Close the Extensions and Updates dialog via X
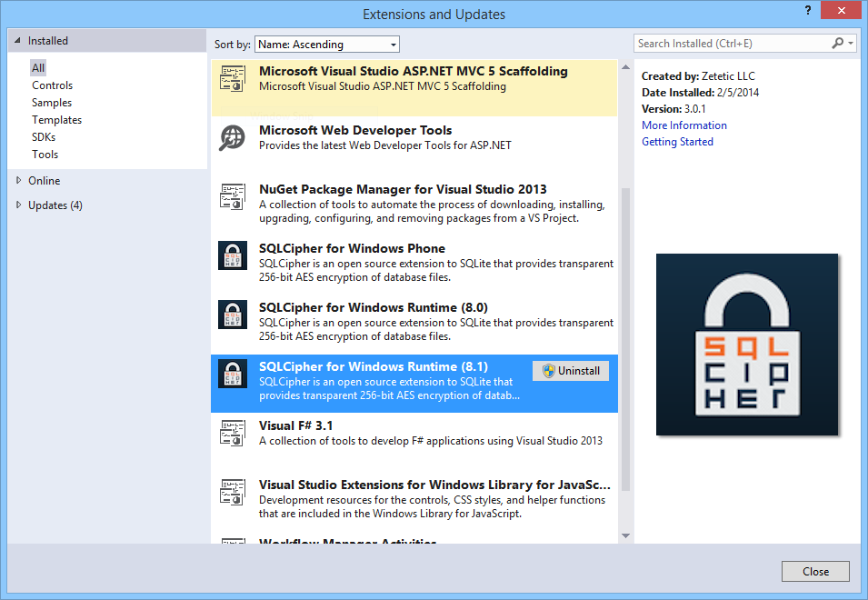868x600 pixels. click(x=841, y=11)
